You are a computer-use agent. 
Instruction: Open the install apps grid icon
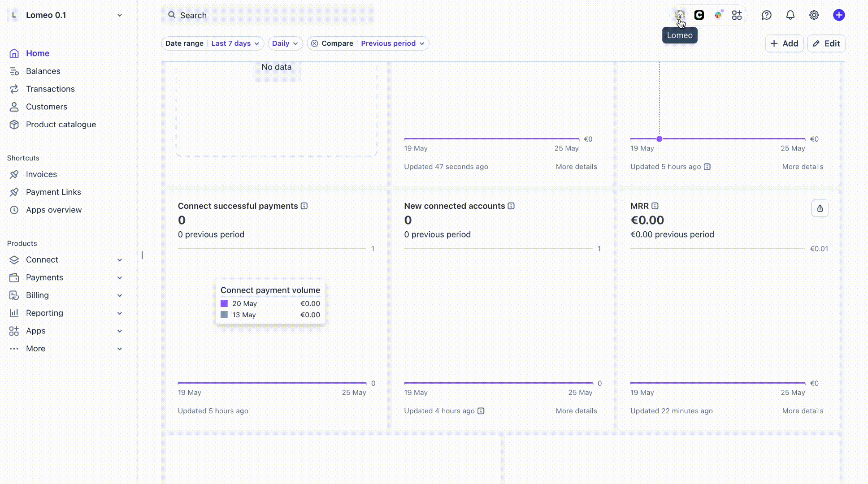tap(737, 15)
